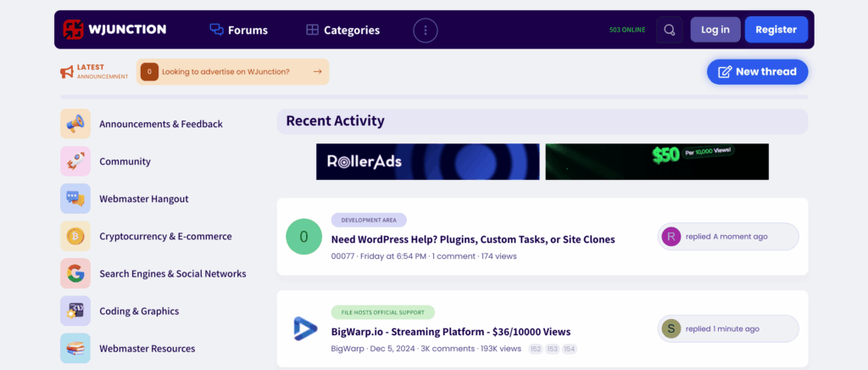Go to page 152 of the BigWarp thread
The height and width of the screenshot is (370, 868).
536,349
